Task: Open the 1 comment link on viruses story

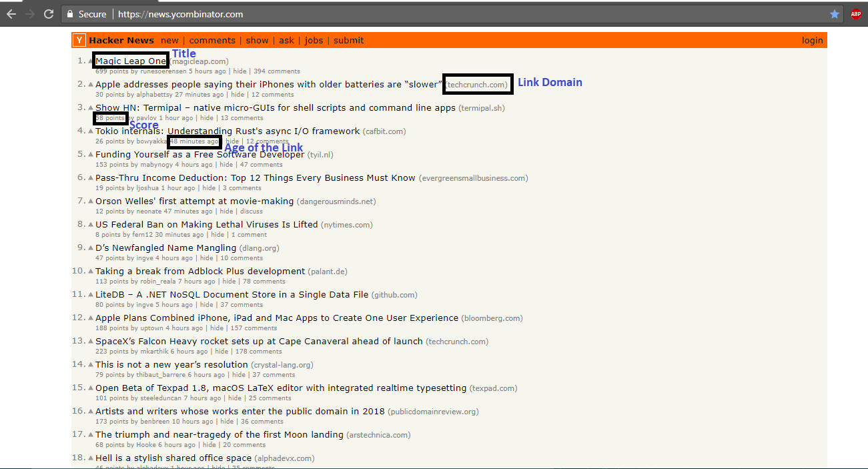Action: tap(249, 235)
